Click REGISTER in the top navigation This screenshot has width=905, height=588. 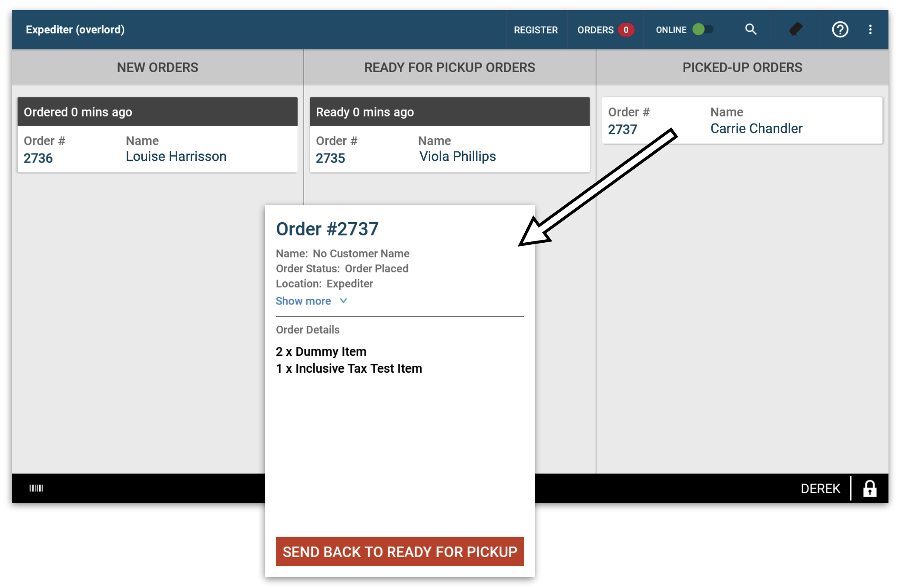(535, 28)
